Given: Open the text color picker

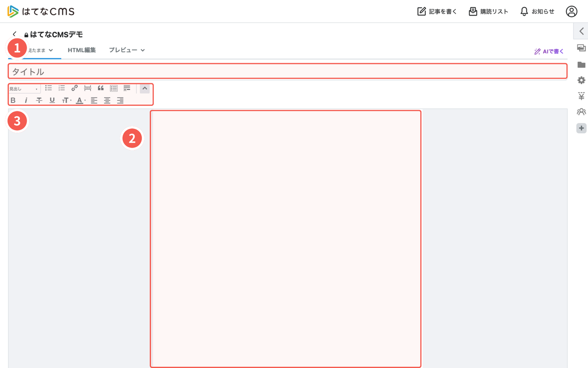Looking at the screenshot, I should click(x=80, y=100).
